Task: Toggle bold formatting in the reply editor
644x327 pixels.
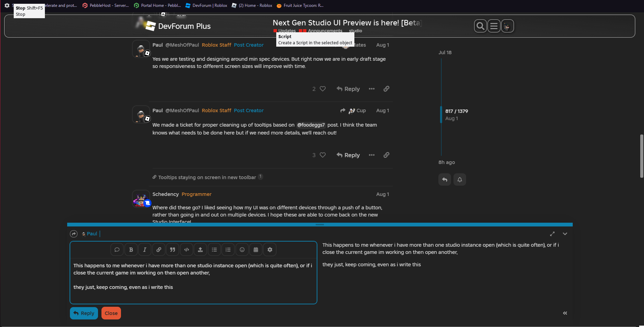Action: coord(131,249)
